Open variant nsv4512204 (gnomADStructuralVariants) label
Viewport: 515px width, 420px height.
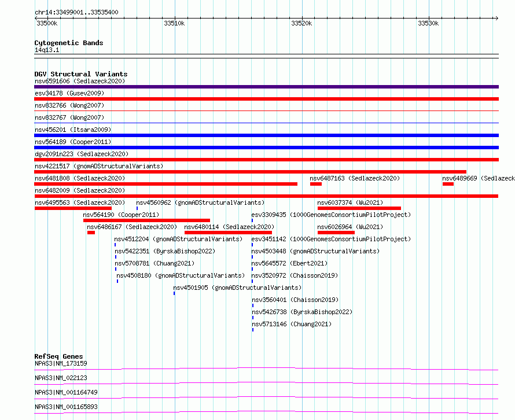click(x=178, y=239)
